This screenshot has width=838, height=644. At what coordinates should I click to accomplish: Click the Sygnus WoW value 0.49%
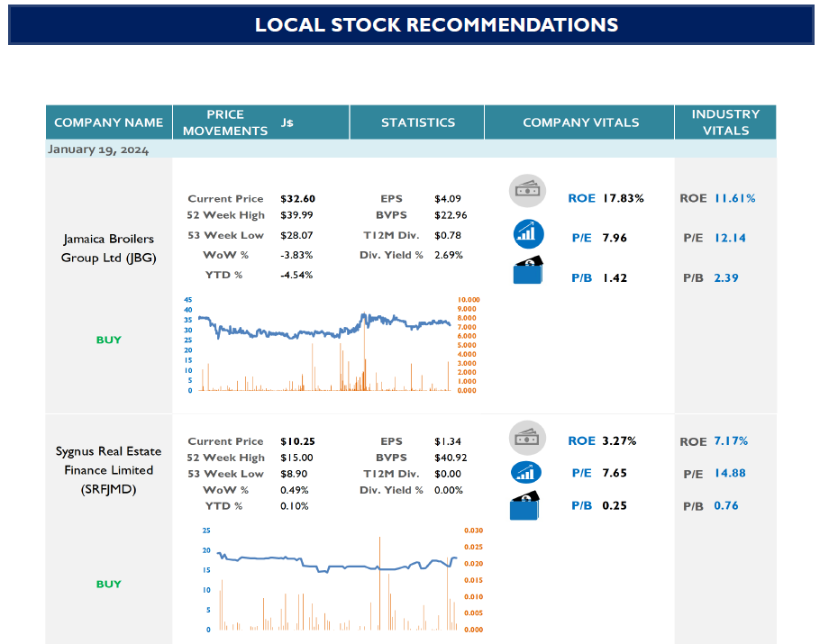click(x=295, y=490)
